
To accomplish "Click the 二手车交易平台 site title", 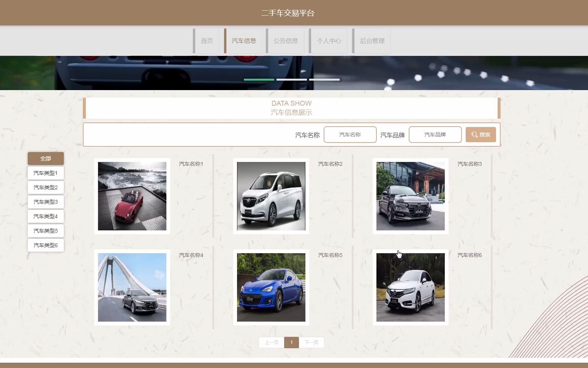I will (x=288, y=13).
